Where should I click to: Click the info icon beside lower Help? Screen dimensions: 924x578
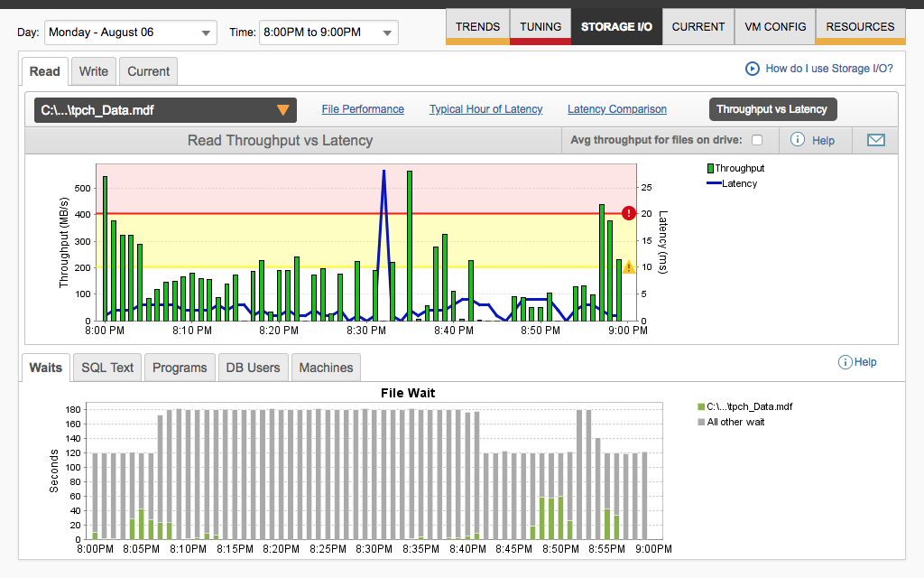click(x=845, y=362)
